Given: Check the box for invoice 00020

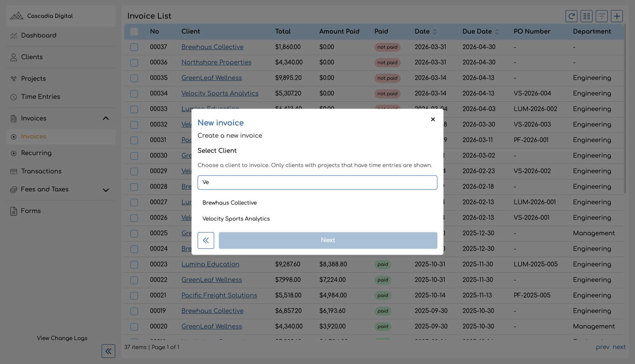Looking at the screenshot, I should click(x=134, y=327).
